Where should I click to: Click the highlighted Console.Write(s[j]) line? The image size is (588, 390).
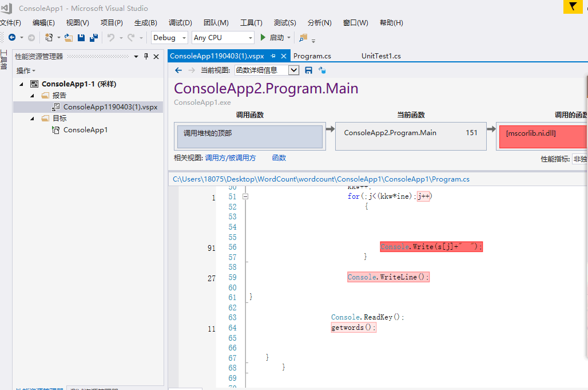tap(431, 247)
